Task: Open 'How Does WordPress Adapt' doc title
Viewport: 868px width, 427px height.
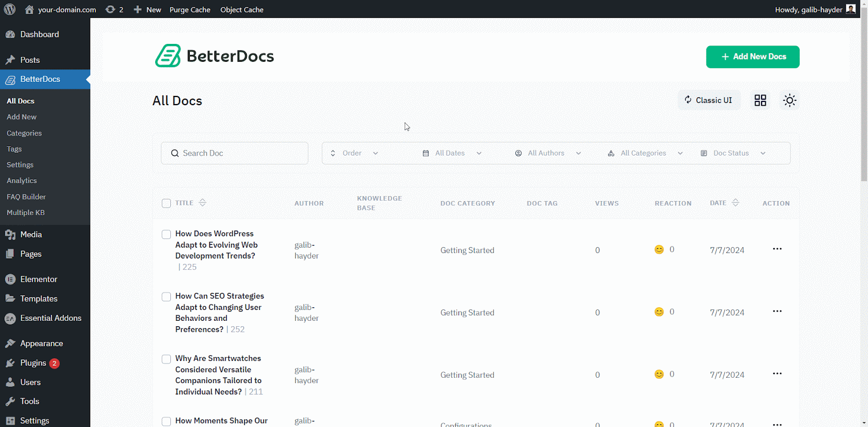Action: pyautogui.click(x=216, y=245)
